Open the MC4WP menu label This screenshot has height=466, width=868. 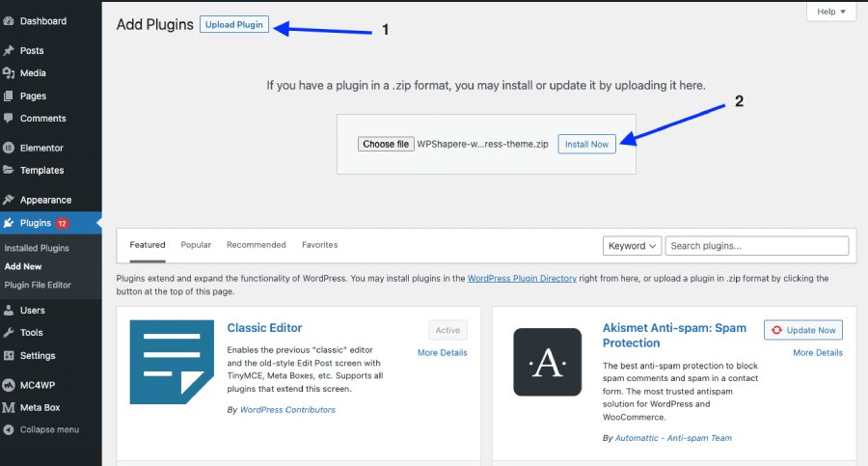coord(38,385)
